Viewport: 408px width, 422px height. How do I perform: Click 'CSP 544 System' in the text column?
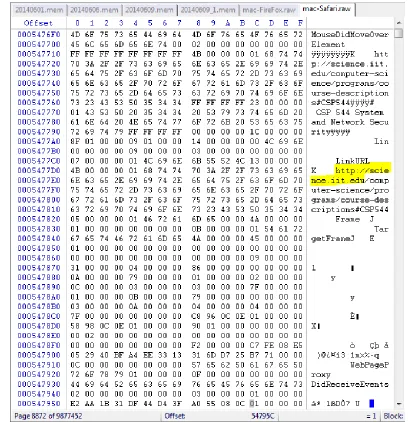point(350,112)
